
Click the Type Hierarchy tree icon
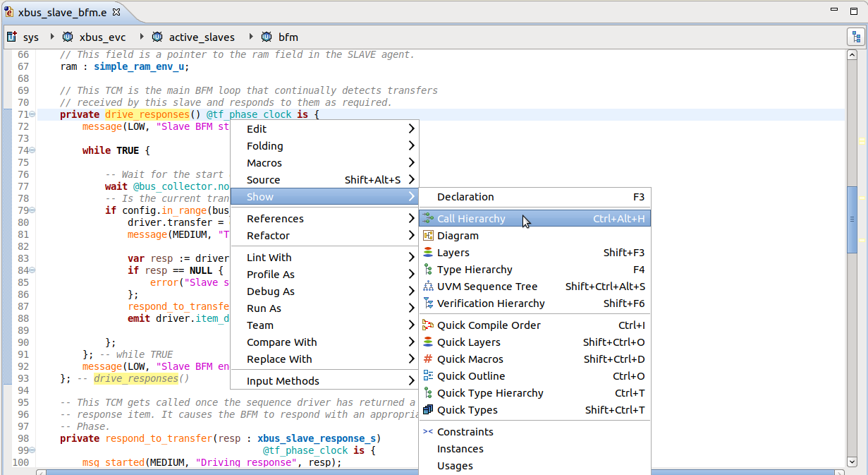pyautogui.click(x=428, y=270)
